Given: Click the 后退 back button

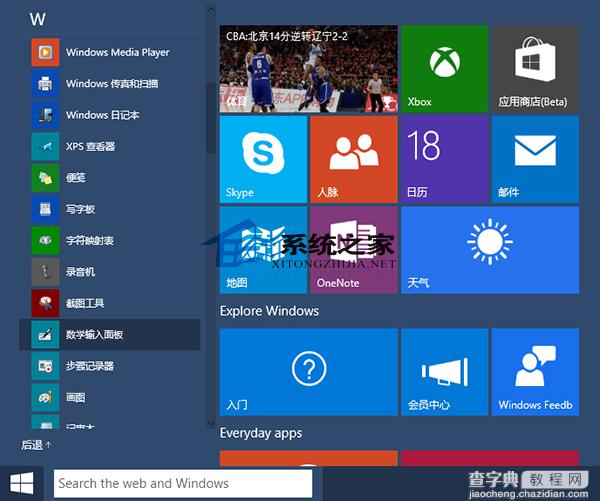Looking at the screenshot, I should coord(36,445).
